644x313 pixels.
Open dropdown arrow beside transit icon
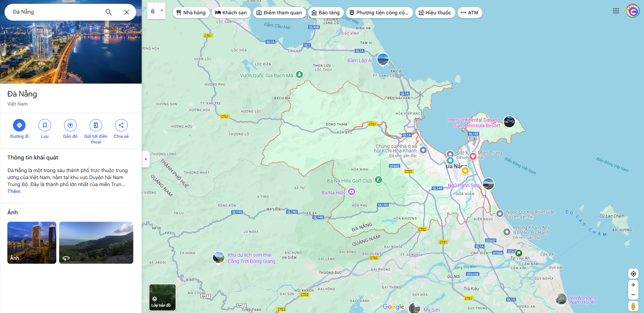pos(162,11)
